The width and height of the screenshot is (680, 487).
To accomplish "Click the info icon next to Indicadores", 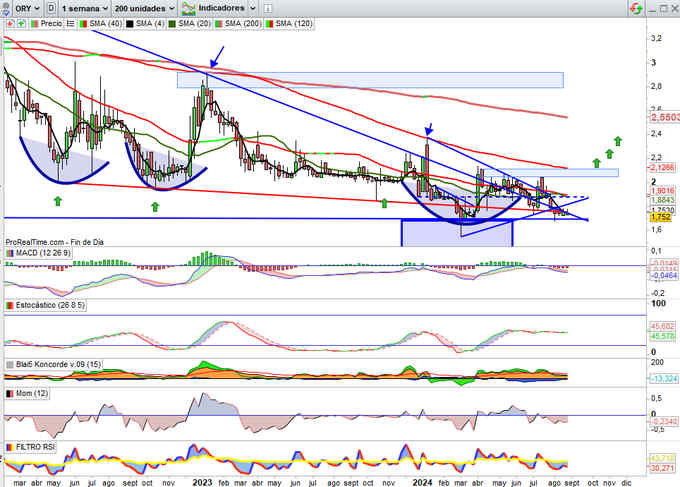I will click(268, 8).
